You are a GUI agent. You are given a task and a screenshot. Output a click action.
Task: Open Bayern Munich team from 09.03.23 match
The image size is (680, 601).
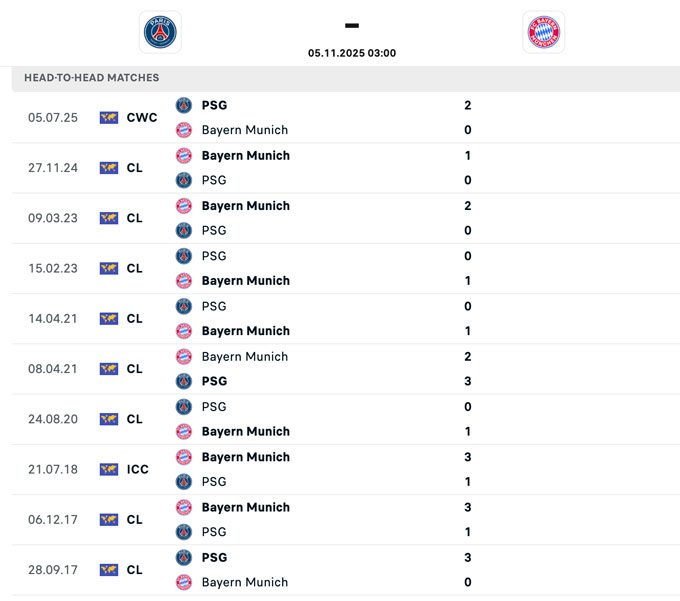click(x=245, y=206)
